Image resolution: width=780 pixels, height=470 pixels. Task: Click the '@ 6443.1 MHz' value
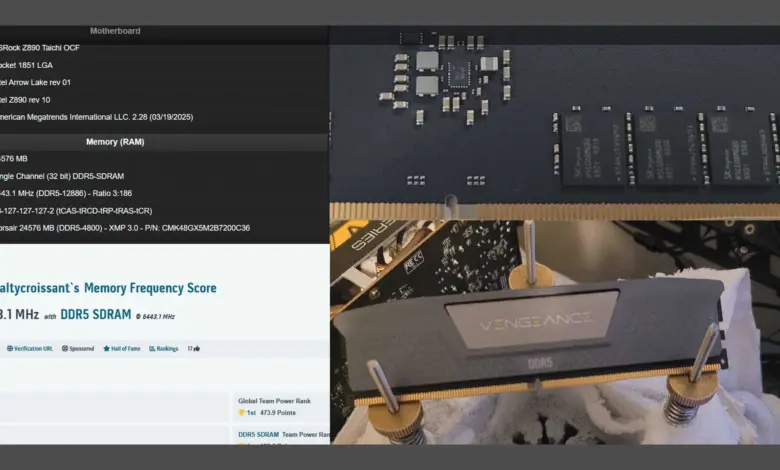[155, 316]
